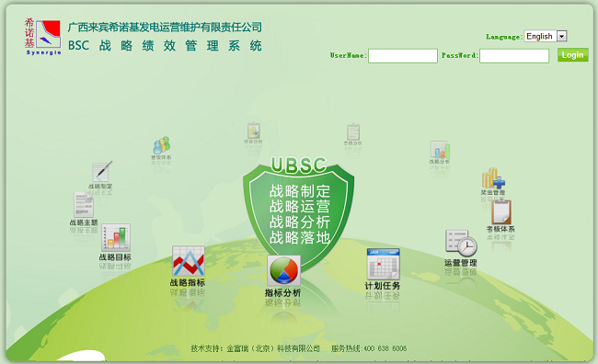Open the 管控体系 people icon
Image resolution: width=598 pixels, height=364 pixels.
[x=161, y=145]
